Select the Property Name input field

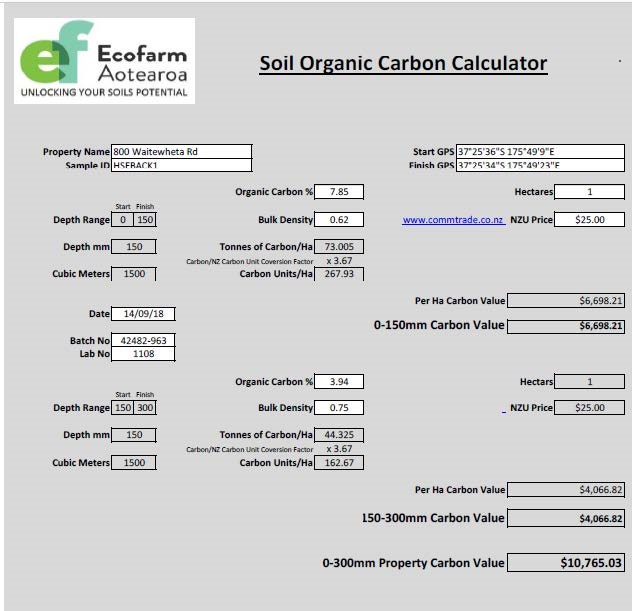[181, 152]
